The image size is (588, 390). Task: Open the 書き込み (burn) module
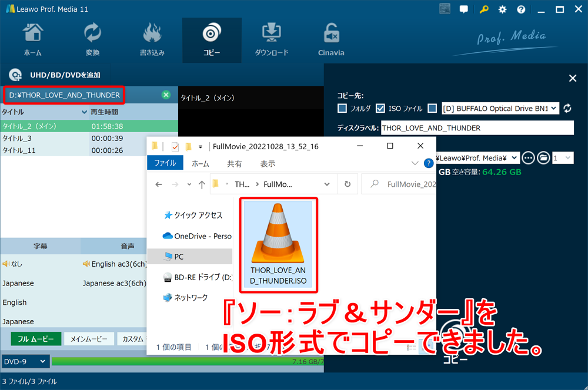152,40
